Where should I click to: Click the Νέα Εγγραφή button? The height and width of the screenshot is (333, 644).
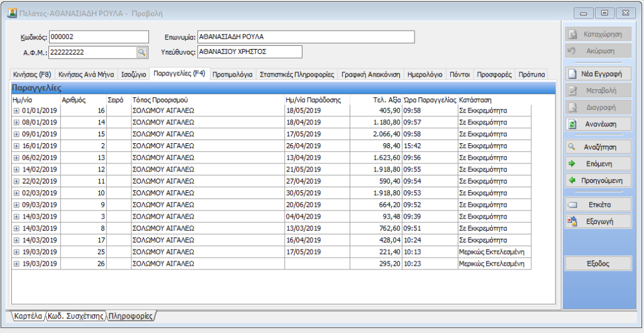click(598, 74)
